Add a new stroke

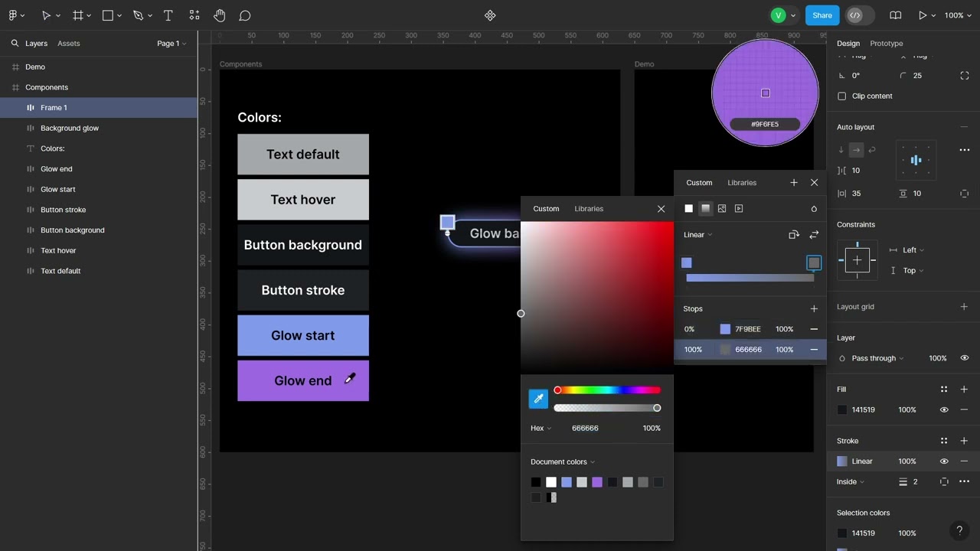(964, 441)
